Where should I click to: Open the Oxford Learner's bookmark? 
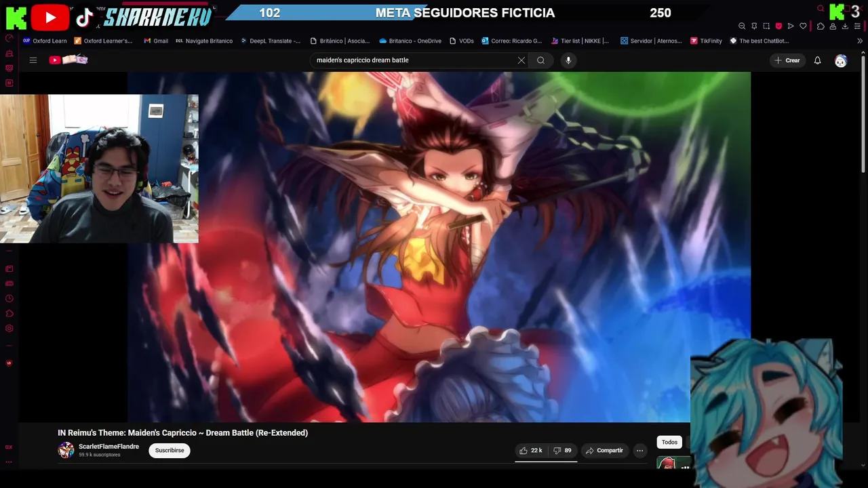point(103,41)
